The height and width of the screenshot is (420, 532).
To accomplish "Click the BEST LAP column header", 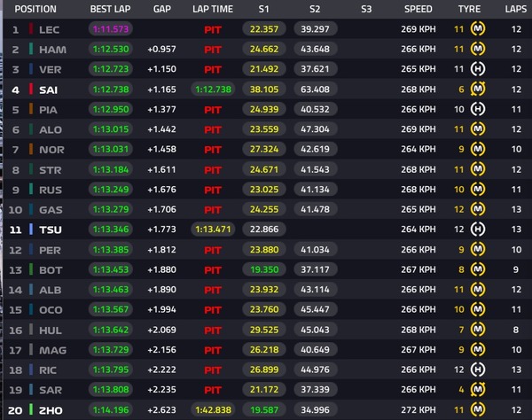I will [x=110, y=9].
